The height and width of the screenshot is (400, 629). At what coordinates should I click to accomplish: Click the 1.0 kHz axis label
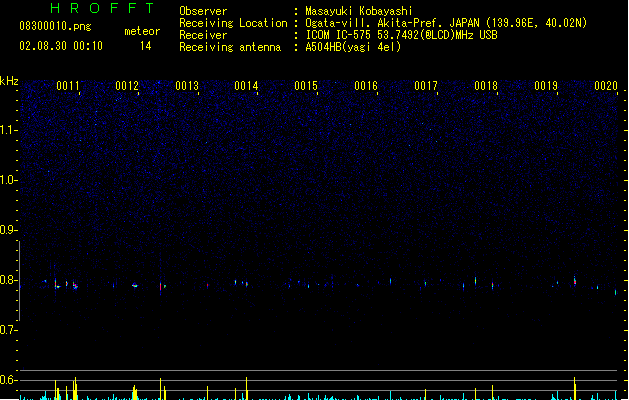pyautogui.click(x=8, y=180)
